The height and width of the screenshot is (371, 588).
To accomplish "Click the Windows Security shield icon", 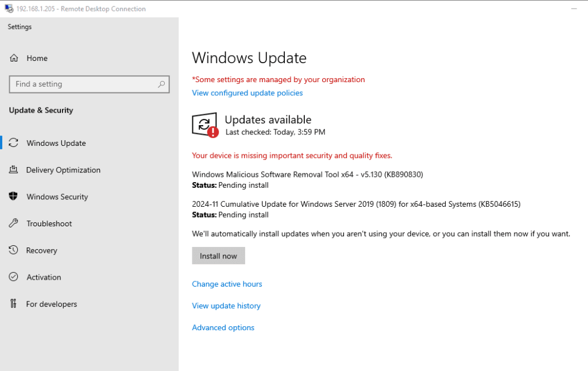I will coord(14,196).
